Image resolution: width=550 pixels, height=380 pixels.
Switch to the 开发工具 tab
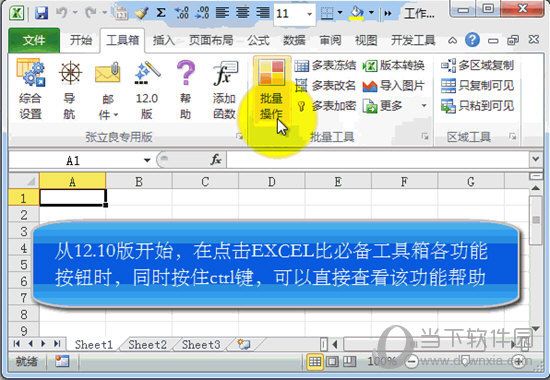coord(413,40)
